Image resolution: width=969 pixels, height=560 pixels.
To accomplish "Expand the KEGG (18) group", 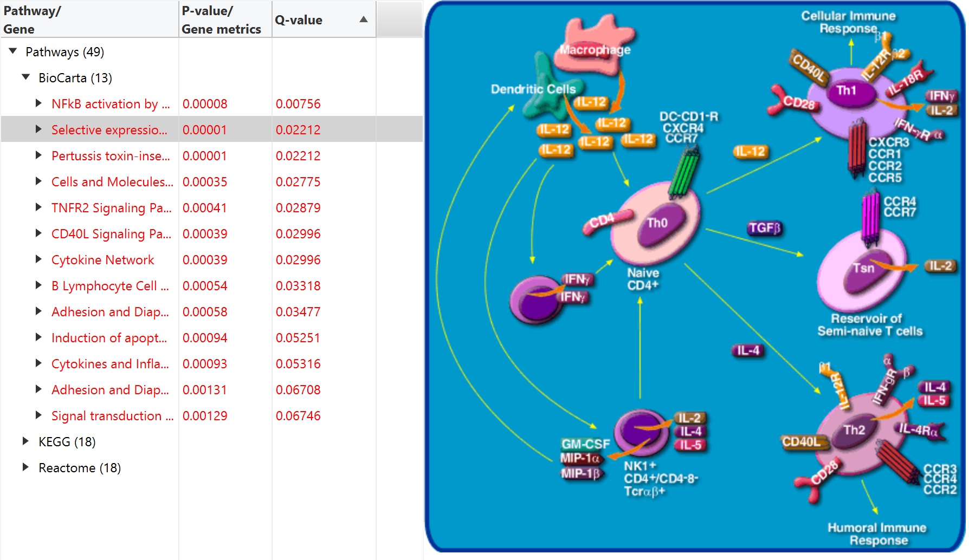I will coord(25,441).
